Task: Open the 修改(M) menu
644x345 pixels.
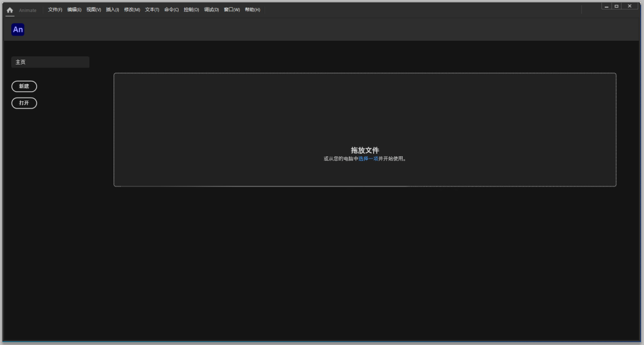Action: click(x=132, y=10)
